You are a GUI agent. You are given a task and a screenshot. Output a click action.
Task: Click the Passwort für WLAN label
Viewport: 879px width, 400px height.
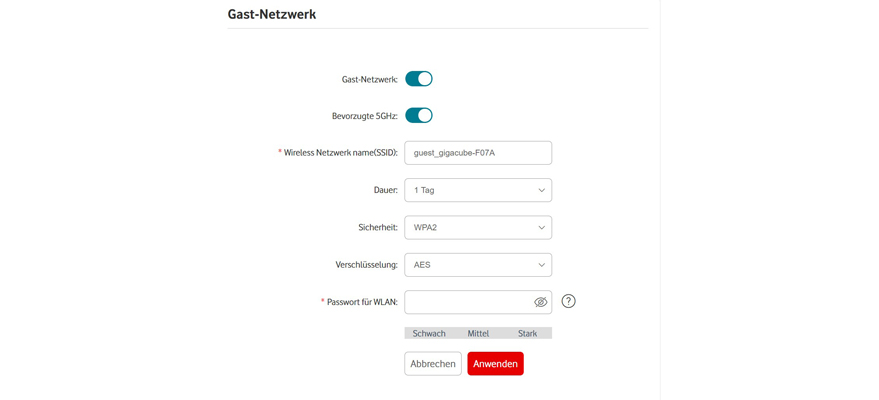[362, 302]
